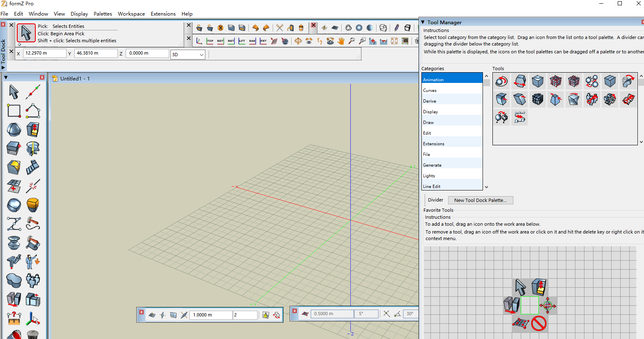Click the move icon in Favorite Tools area

point(547,305)
